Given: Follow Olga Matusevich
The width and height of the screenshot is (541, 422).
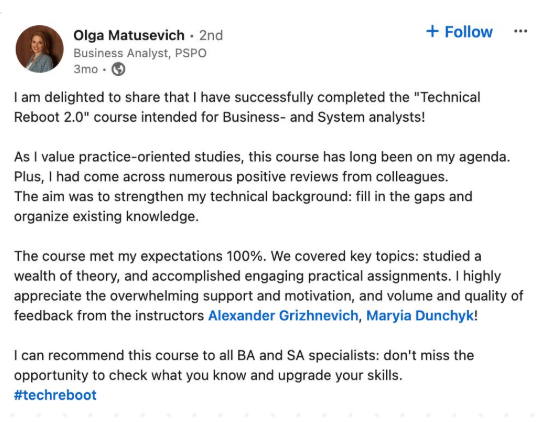Looking at the screenshot, I should 460,32.
